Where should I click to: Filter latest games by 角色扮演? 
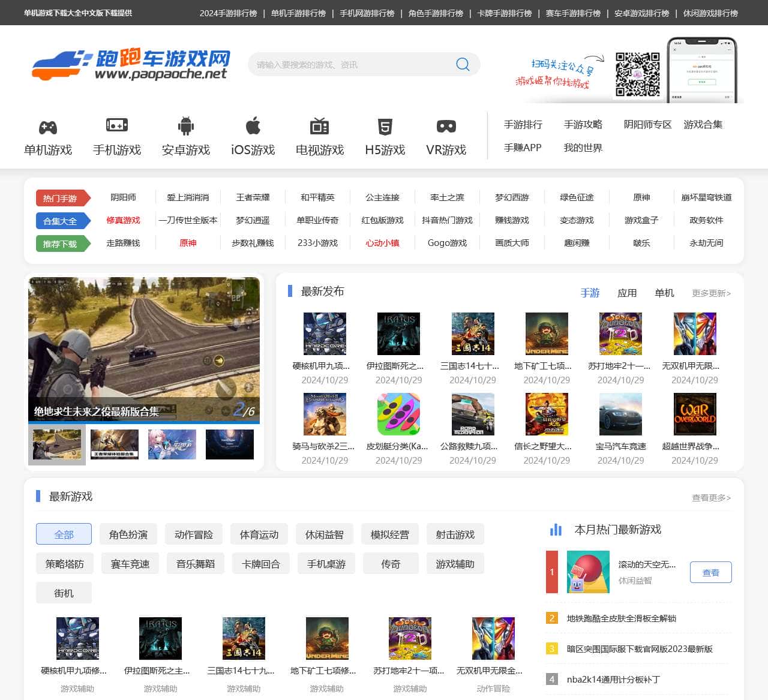(x=128, y=534)
